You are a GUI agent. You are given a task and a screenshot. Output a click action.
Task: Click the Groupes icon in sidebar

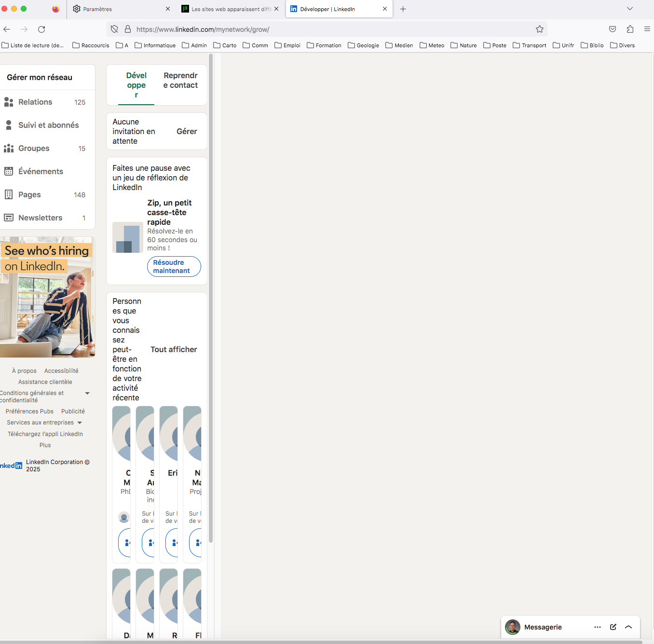pos(9,149)
